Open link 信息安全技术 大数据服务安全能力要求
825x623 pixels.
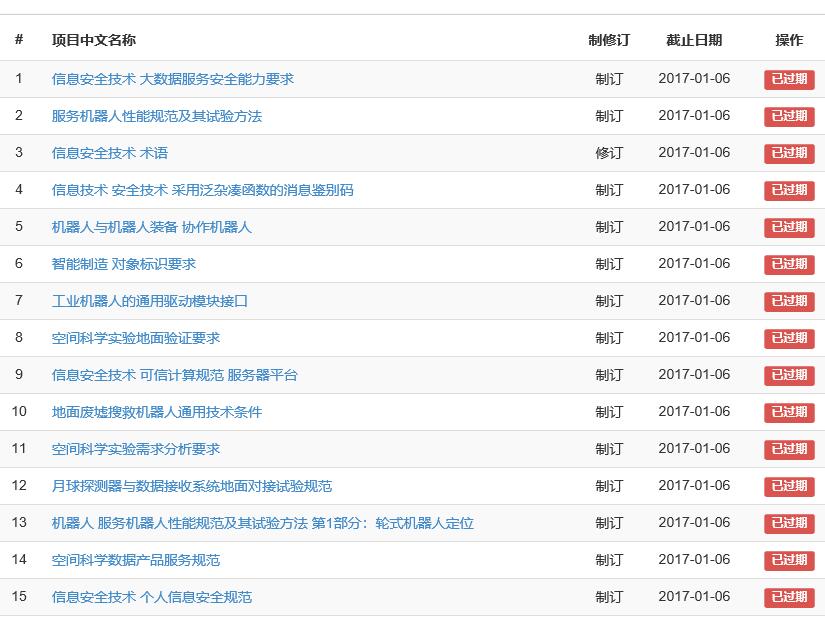(172, 79)
